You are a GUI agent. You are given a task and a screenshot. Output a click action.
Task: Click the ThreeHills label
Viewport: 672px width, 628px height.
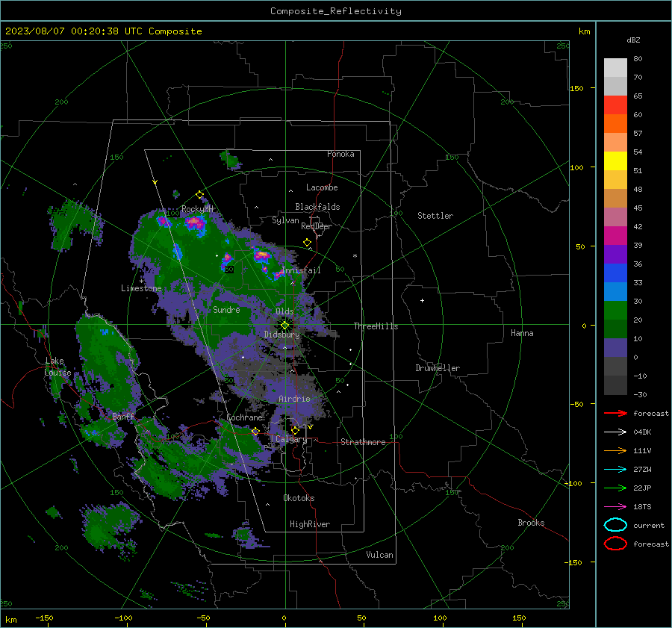click(376, 326)
